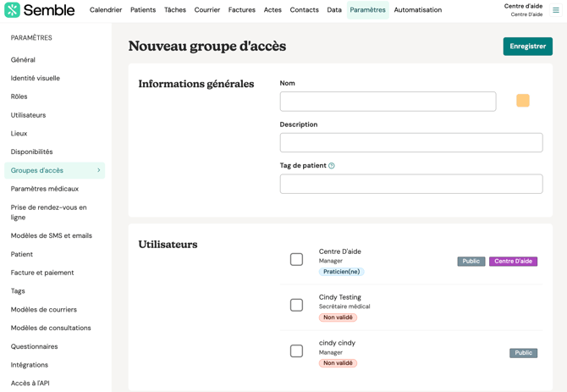The image size is (567, 392).
Task: Tick the Cindy Testing user checkbox
Action: pos(296,306)
